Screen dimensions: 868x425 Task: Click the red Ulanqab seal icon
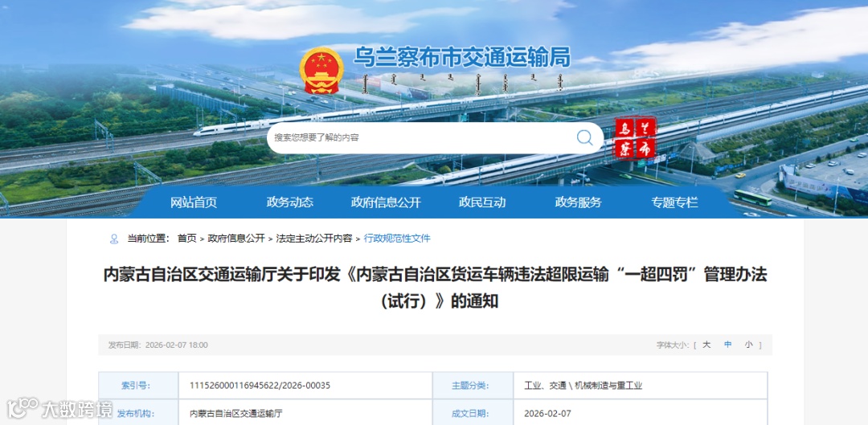[x=635, y=138]
